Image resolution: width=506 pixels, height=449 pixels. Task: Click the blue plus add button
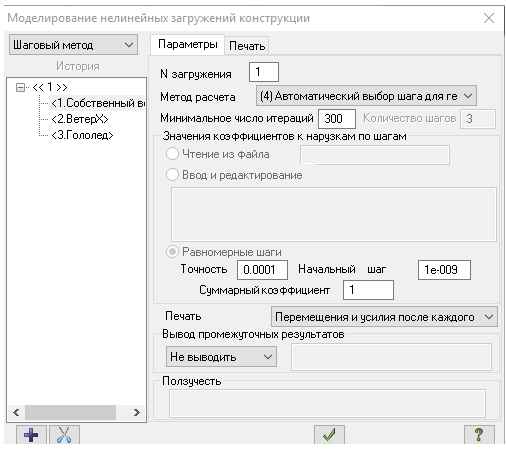31,435
